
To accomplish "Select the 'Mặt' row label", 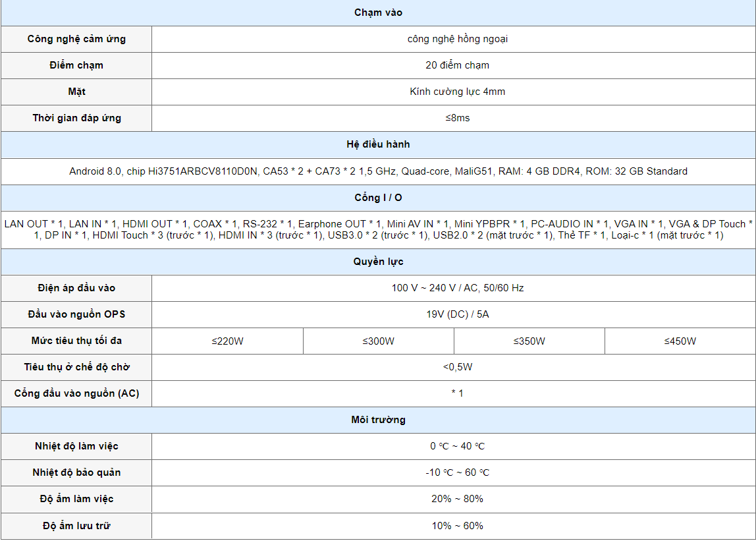I will 76,92.
